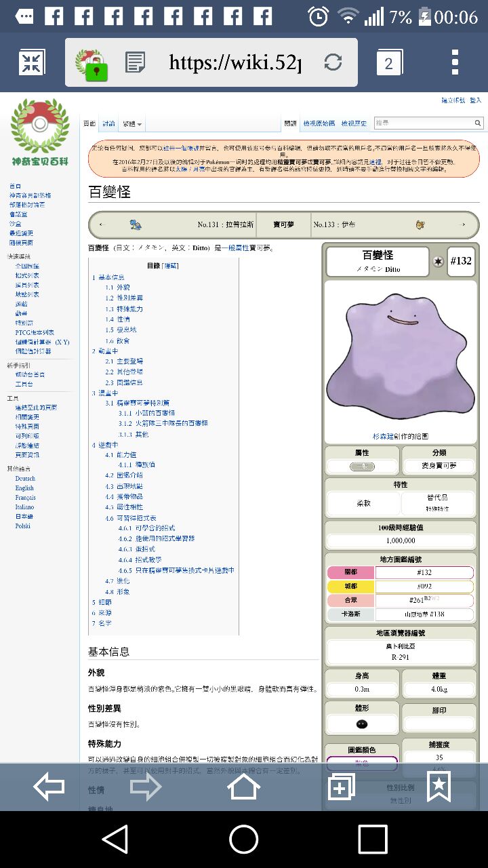This screenshot has height=868, width=488.
Task: Jump to contents entry 4.6.2 能使用的招式學習器
Action: point(156,538)
